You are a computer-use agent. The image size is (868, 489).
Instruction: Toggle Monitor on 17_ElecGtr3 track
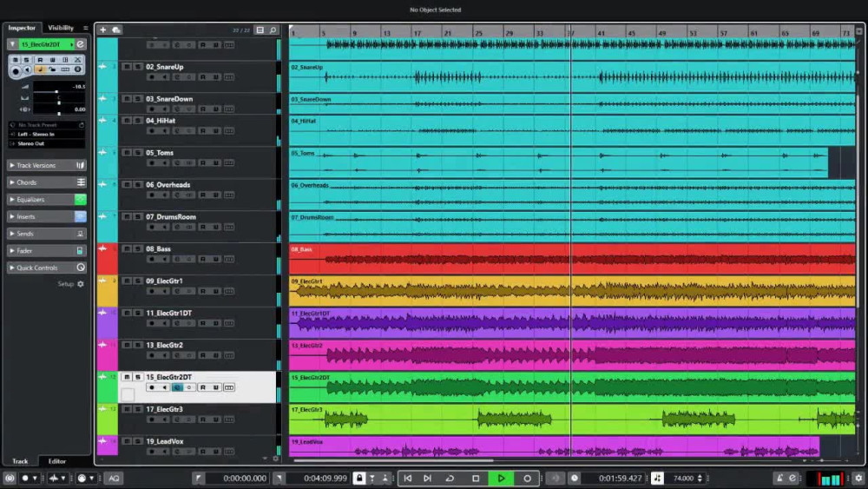[164, 420]
